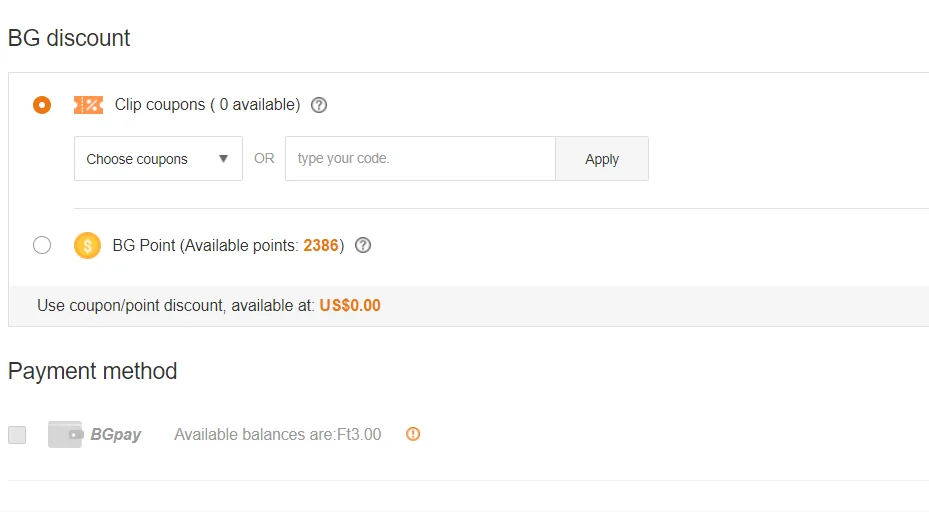Click the 'Payment method' heading
The image size is (929, 512).
[x=92, y=371]
